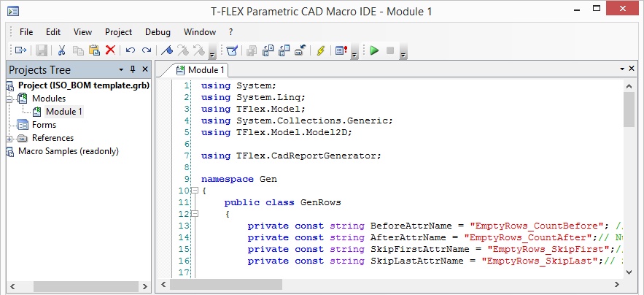644x295 pixels.
Task: Click the application icon in title bar
Action: (14, 11)
